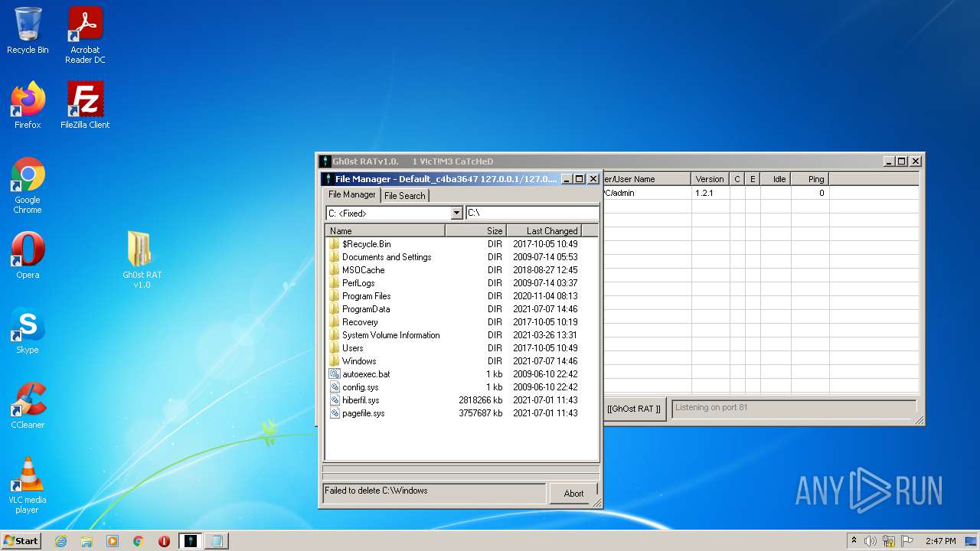This screenshot has width=980, height=551.
Task: Click the E column header in Gh0st RAT window
Action: pyautogui.click(x=753, y=179)
